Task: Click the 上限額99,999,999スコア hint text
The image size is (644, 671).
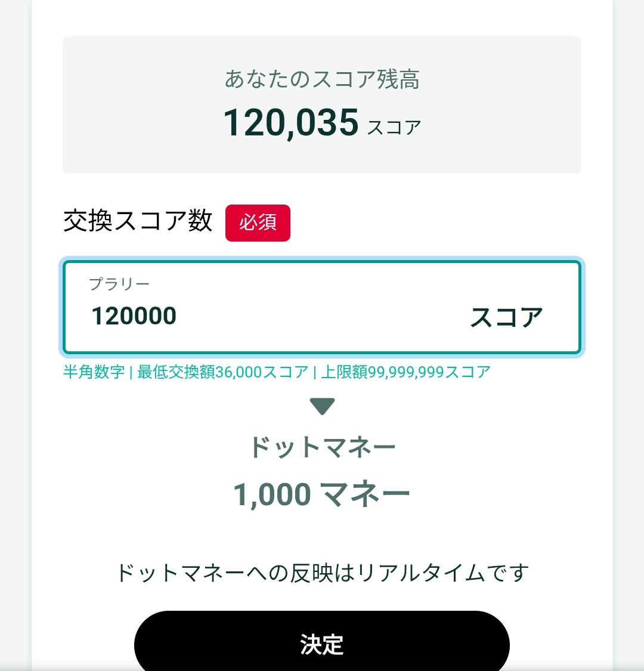Action: pyautogui.click(x=405, y=372)
